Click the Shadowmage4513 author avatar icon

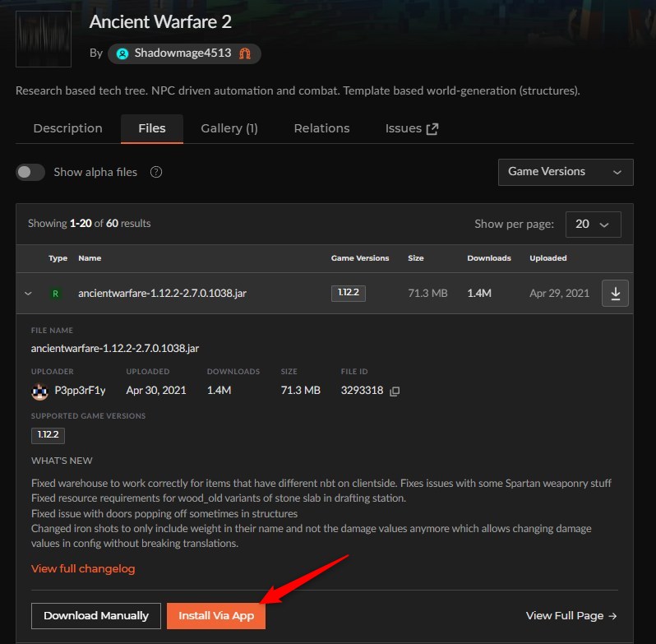tap(122, 53)
